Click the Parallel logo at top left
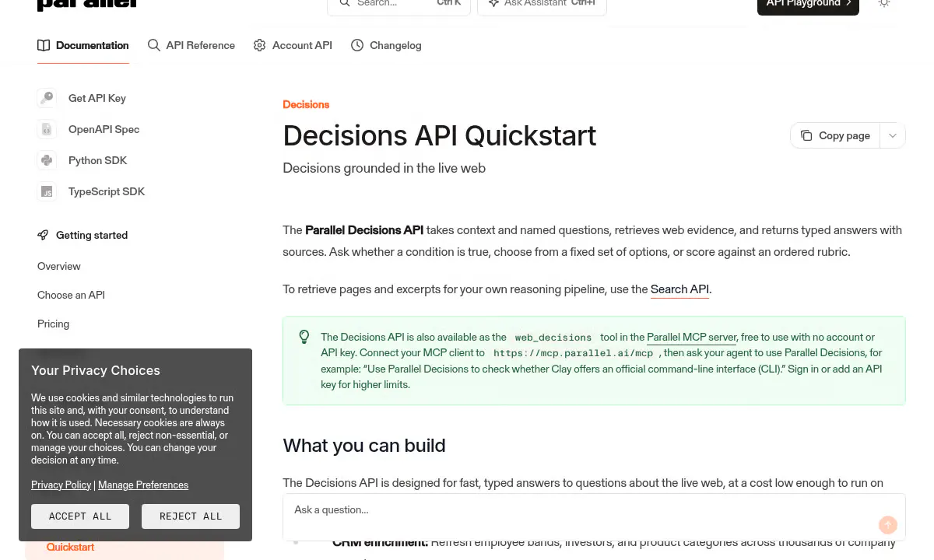This screenshot has height=560, width=934. [x=87, y=4]
